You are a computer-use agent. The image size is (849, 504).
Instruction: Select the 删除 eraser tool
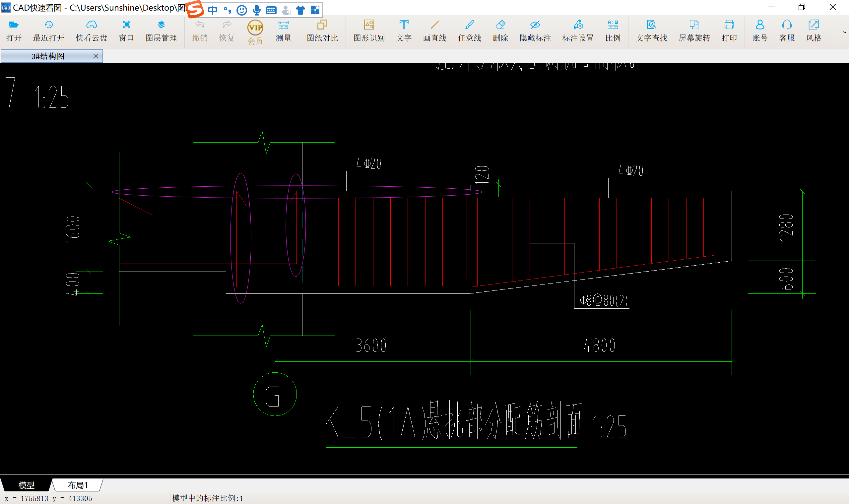(500, 31)
